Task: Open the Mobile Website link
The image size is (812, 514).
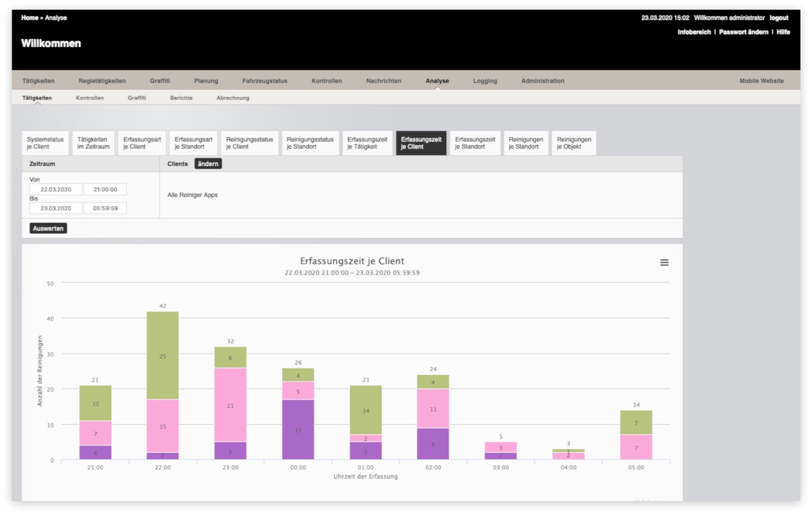Action: pos(762,81)
